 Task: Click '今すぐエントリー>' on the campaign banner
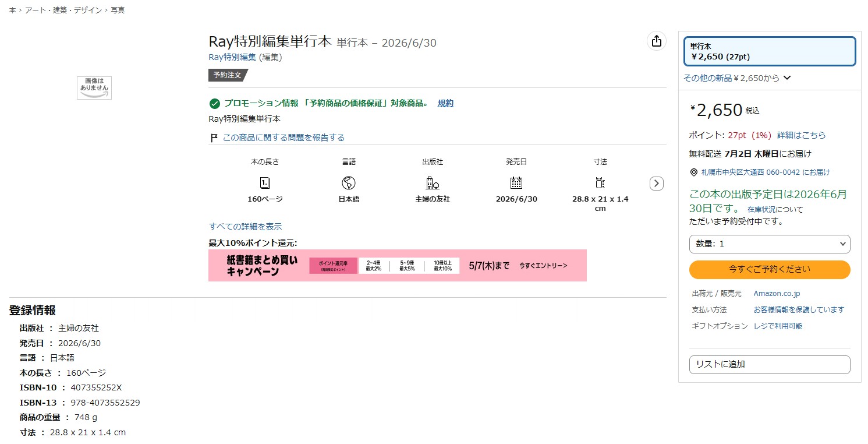543,266
